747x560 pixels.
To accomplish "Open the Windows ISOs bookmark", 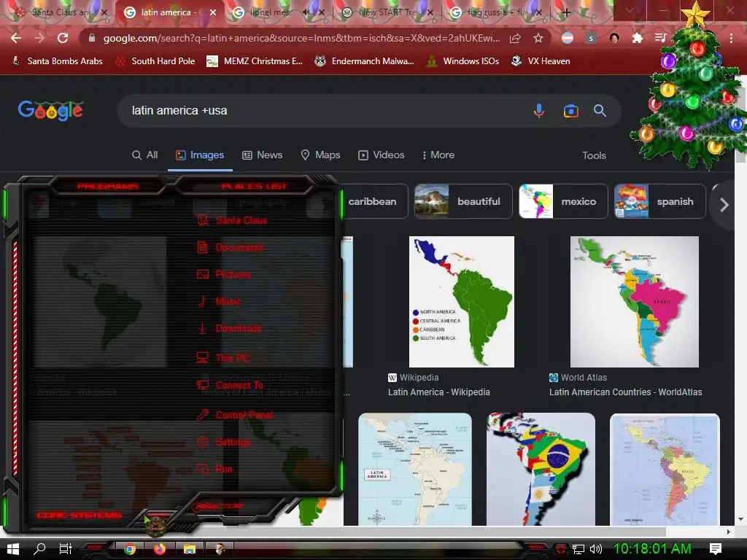I will point(462,61).
